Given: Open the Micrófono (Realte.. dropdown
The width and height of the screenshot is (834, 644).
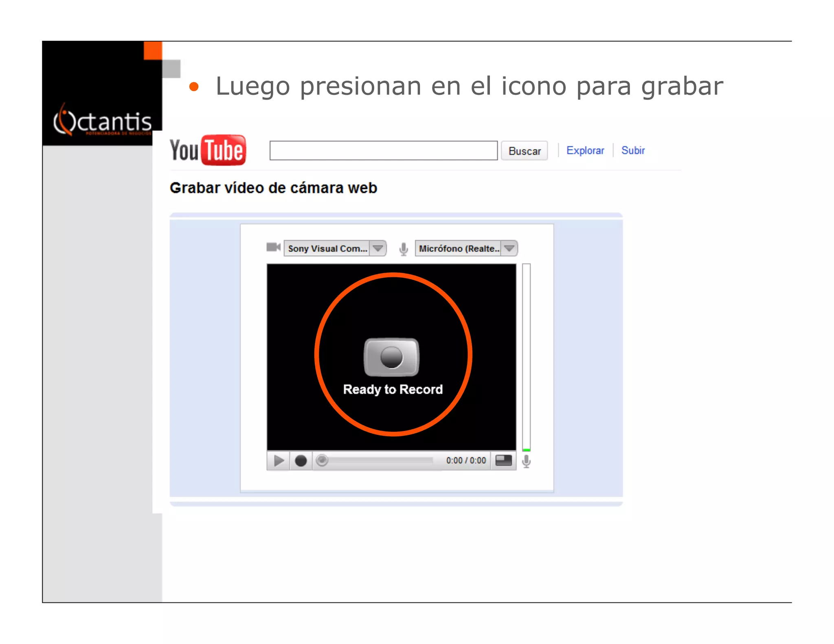Looking at the screenshot, I should 466,248.
